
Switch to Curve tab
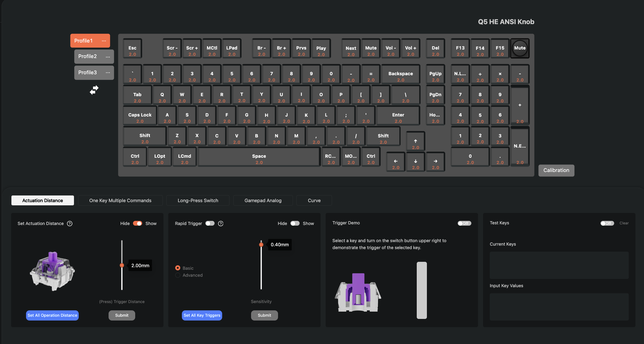[x=314, y=200]
